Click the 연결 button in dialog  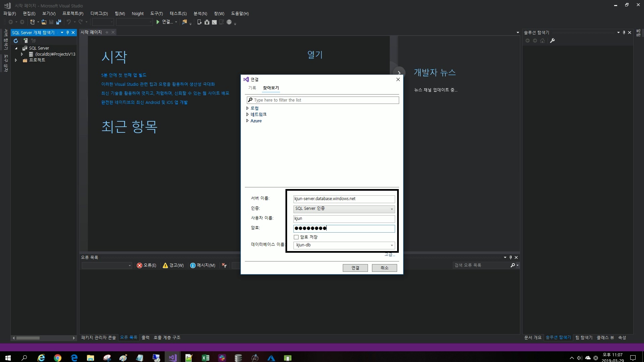click(355, 268)
